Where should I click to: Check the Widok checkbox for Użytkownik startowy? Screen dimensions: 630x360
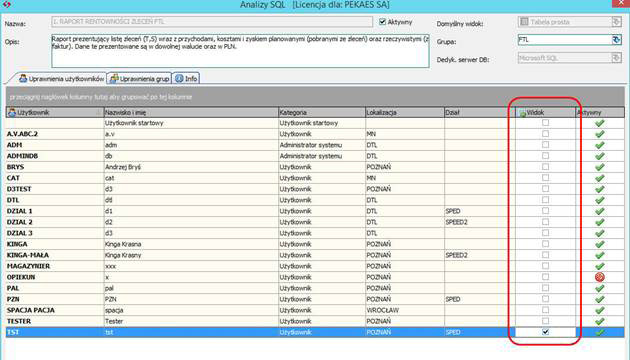[545, 123]
